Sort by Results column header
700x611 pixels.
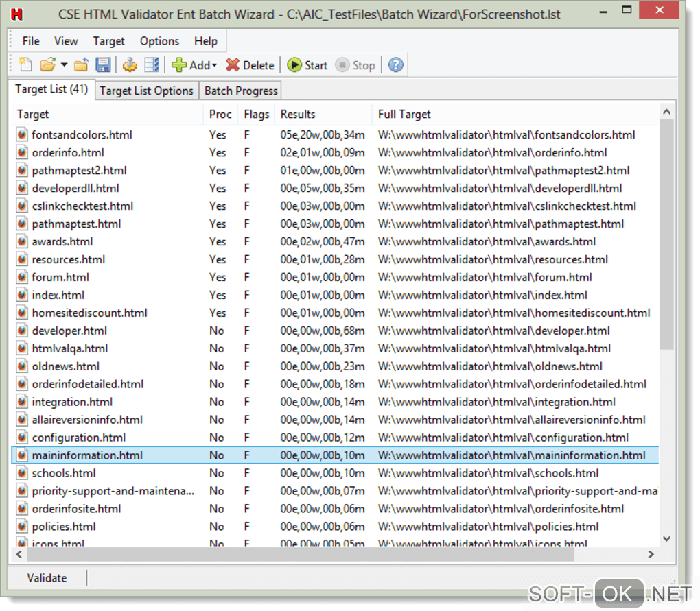(323, 114)
